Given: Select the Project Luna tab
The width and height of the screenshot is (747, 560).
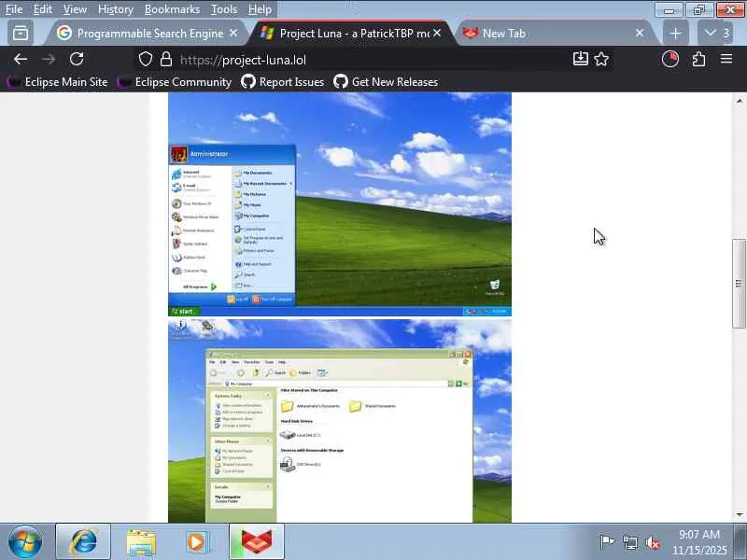Looking at the screenshot, I should [353, 34].
